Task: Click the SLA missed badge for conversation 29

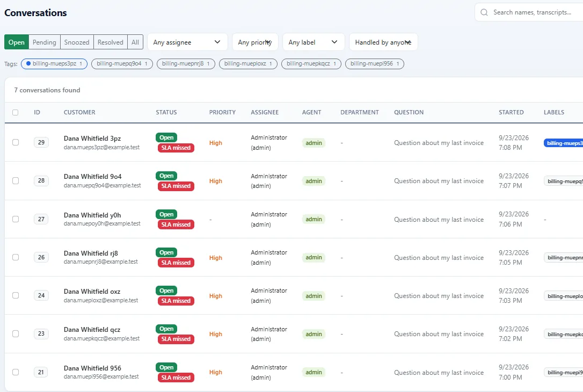Action: point(176,148)
